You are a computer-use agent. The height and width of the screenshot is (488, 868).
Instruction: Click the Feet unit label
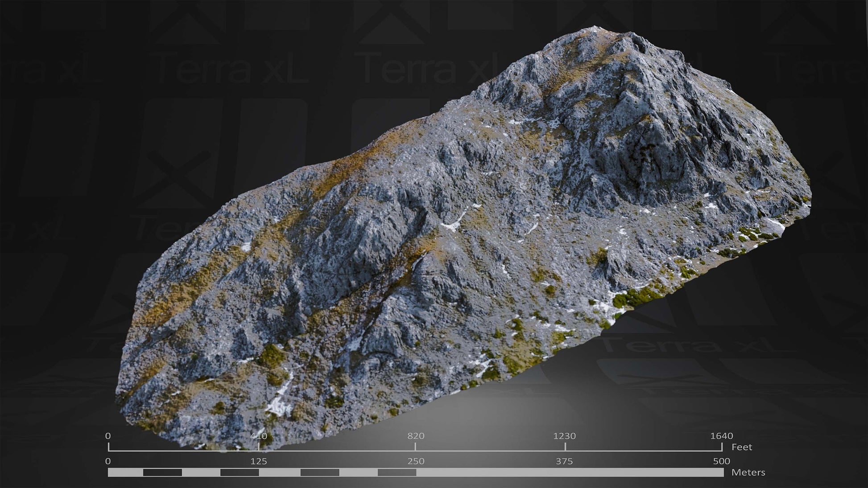point(742,447)
